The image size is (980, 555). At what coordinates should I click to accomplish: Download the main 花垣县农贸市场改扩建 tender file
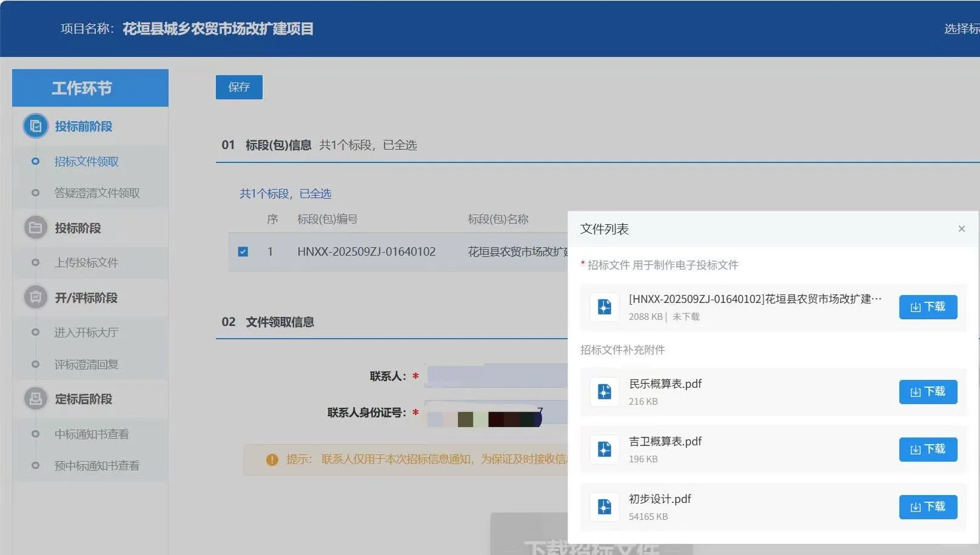(x=928, y=307)
